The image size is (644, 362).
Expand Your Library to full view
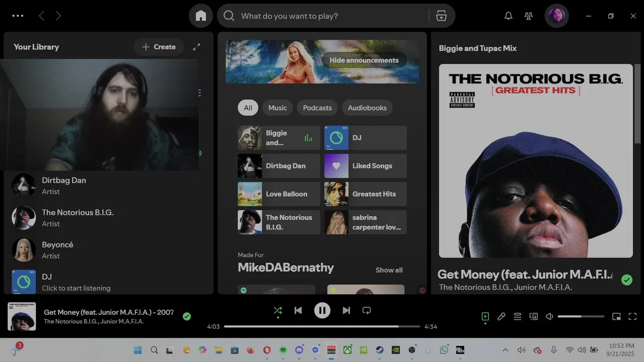click(196, 47)
